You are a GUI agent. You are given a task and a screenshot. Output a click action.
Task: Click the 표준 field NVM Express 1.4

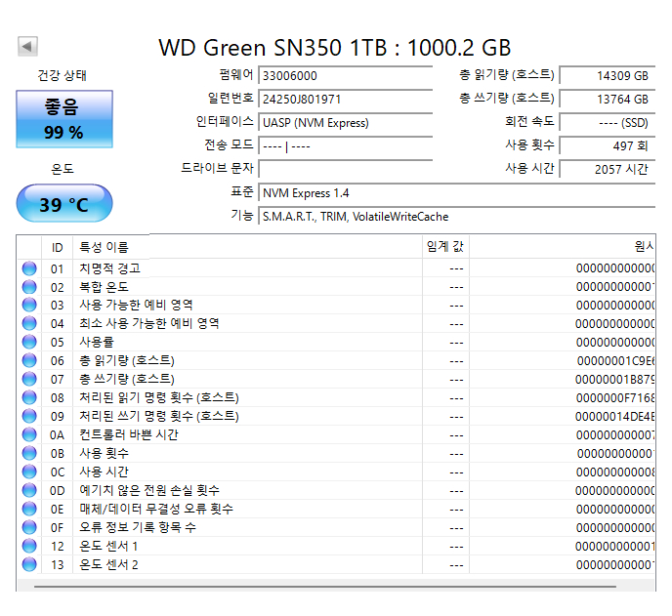pos(457,192)
